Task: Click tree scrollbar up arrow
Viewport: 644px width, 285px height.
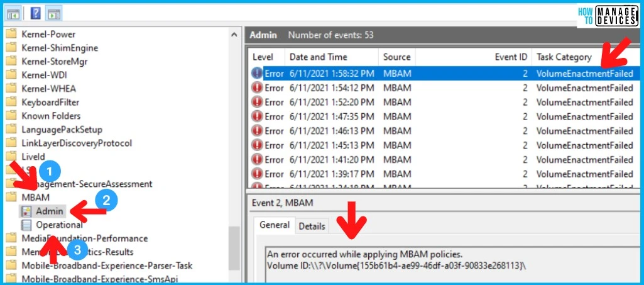Action: pyautogui.click(x=234, y=35)
